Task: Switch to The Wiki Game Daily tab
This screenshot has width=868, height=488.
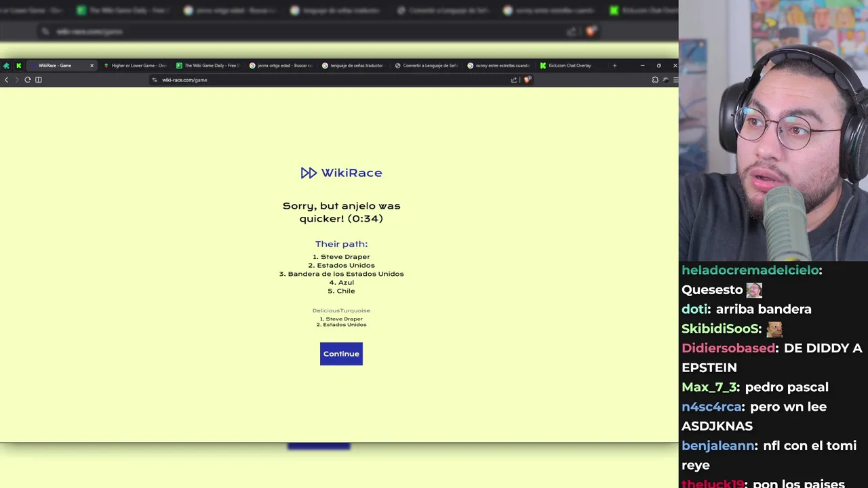Action: 208,66
